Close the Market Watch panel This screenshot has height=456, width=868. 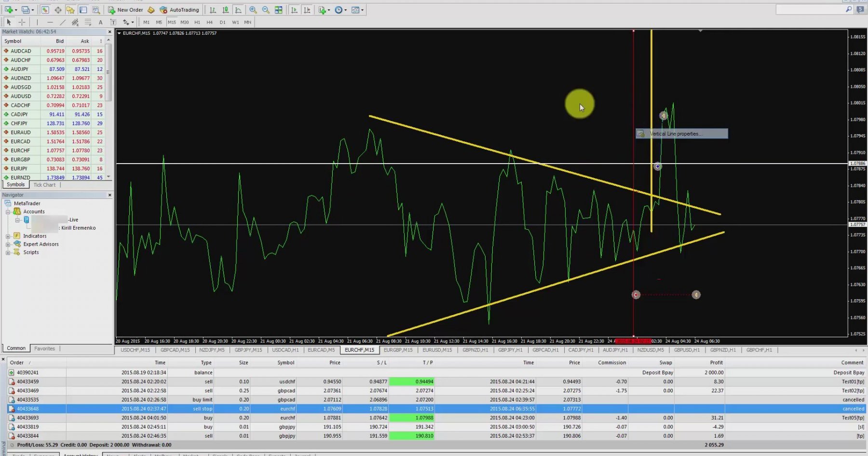(109, 31)
